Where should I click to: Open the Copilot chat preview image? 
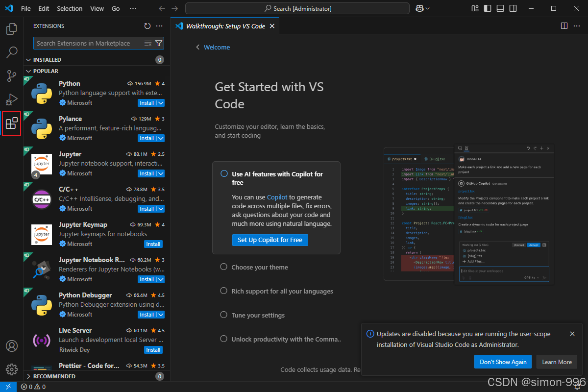click(x=469, y=214)
